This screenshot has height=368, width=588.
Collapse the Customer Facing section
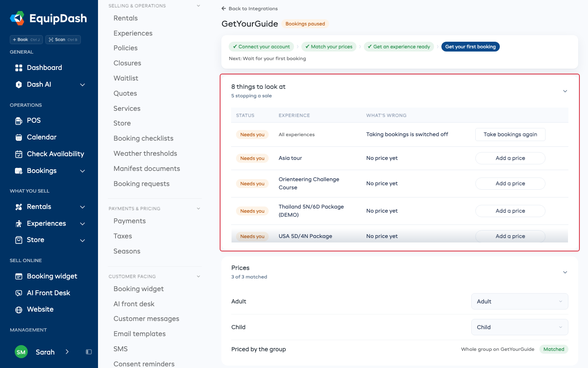click(198, 276)
